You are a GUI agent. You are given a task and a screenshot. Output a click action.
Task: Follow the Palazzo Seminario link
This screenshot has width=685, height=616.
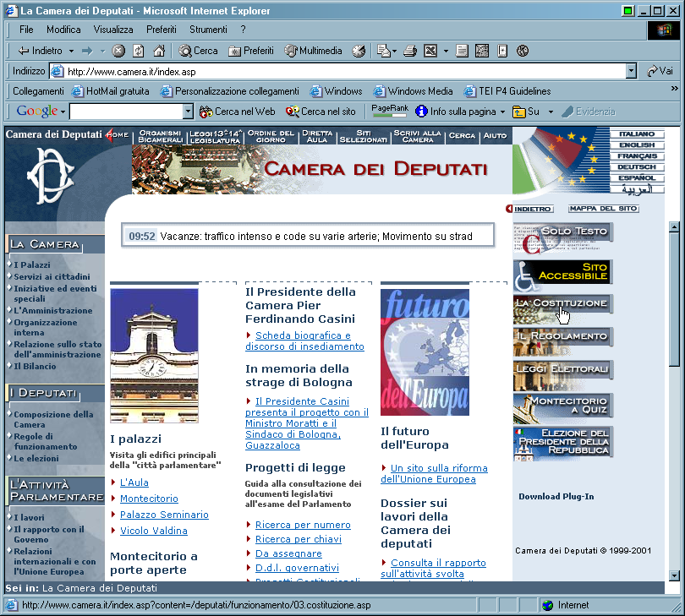pos(164,515)
